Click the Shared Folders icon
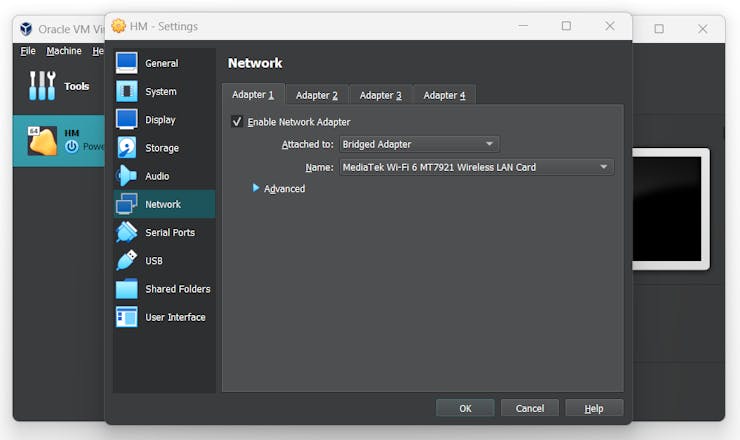This screenshot has width=740, height=440. click(x=127, y=289)
